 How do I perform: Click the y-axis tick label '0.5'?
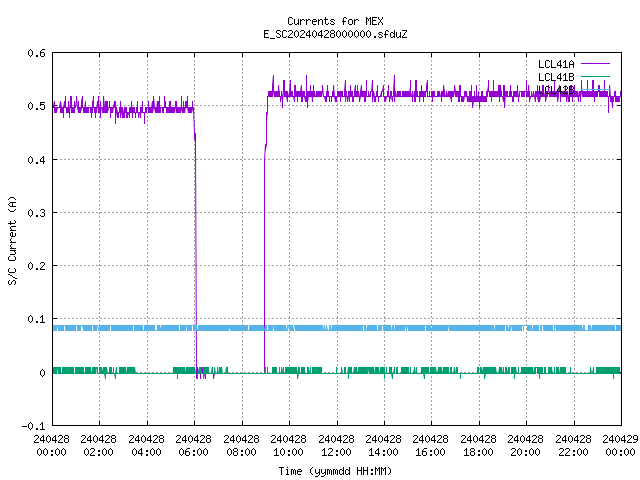(x=37, y=106)
